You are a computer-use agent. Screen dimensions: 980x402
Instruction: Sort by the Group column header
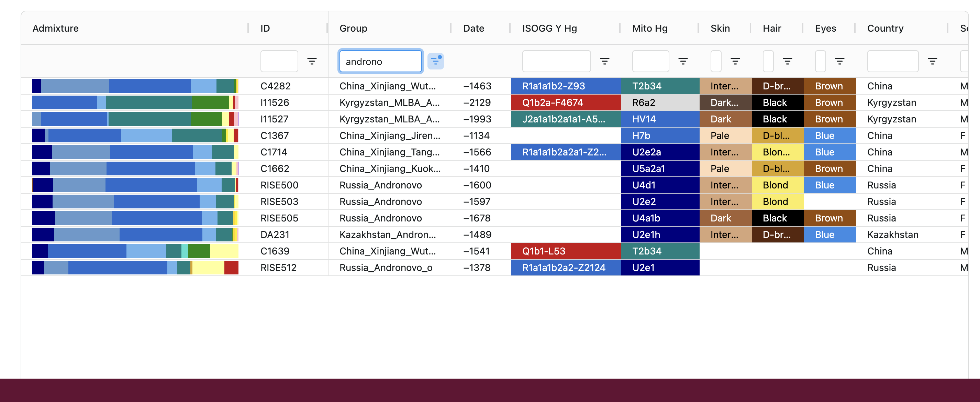click(x=354, y=28)
